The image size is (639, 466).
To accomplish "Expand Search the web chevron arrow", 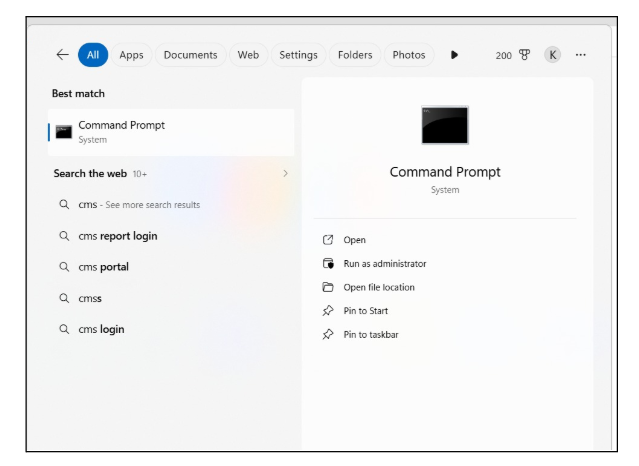I will tap(285, 174).
